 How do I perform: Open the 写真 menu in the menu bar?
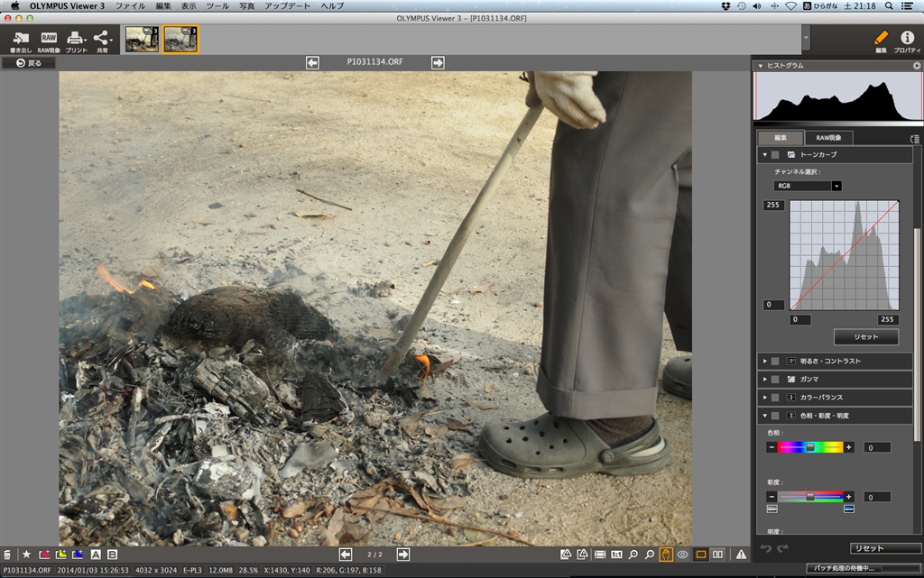[x=246, y=5]
